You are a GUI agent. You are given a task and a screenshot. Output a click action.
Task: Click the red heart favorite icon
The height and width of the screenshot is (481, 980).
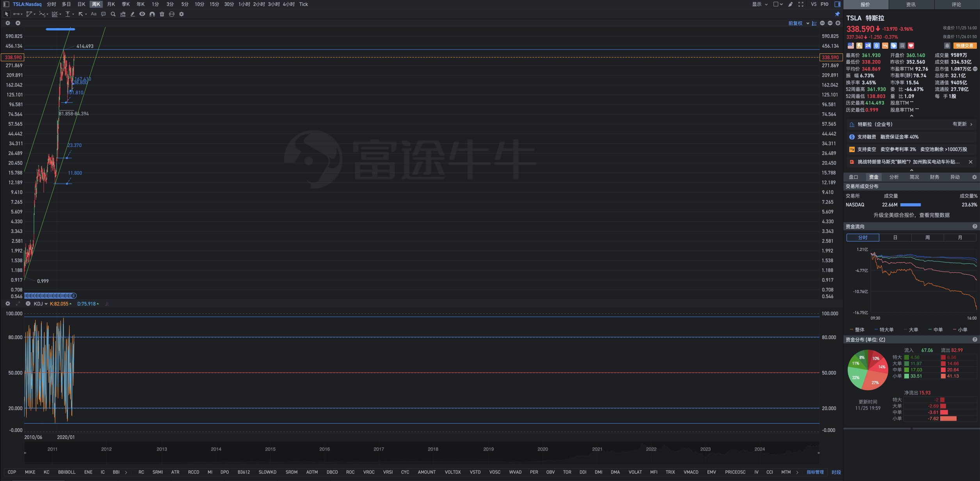[911, 46]
